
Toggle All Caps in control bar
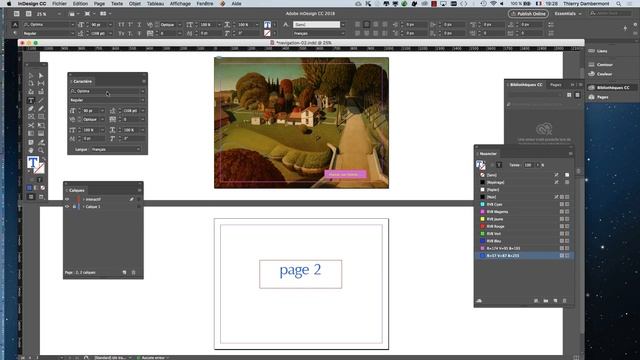tap(121, 24)
